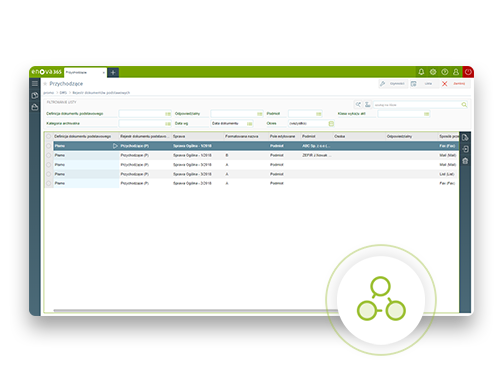Click the Czynności button

pos(393,84)
